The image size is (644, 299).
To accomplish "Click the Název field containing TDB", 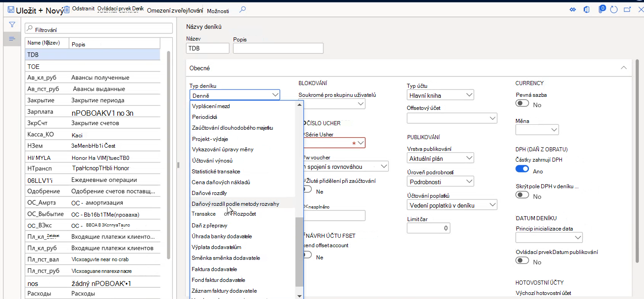I will (208, 48).
